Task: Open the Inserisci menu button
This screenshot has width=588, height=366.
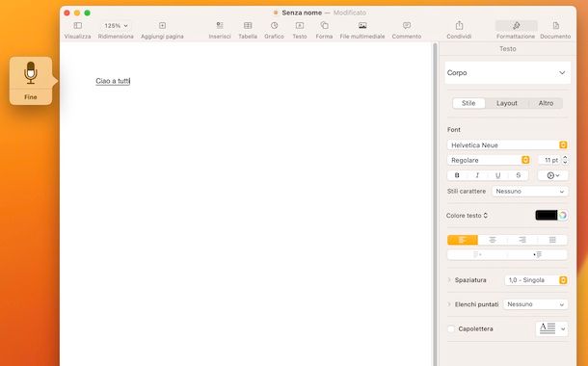Action: tap(220, 30)
